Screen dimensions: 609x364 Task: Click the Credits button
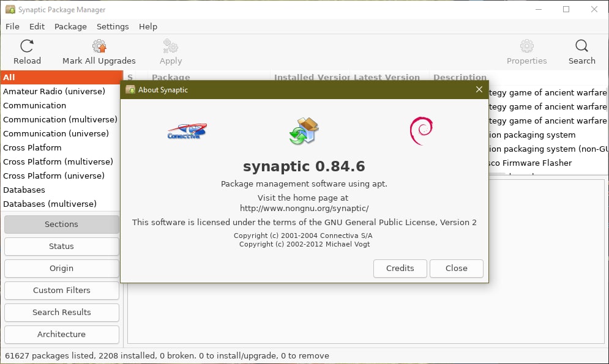coord(400,268)
